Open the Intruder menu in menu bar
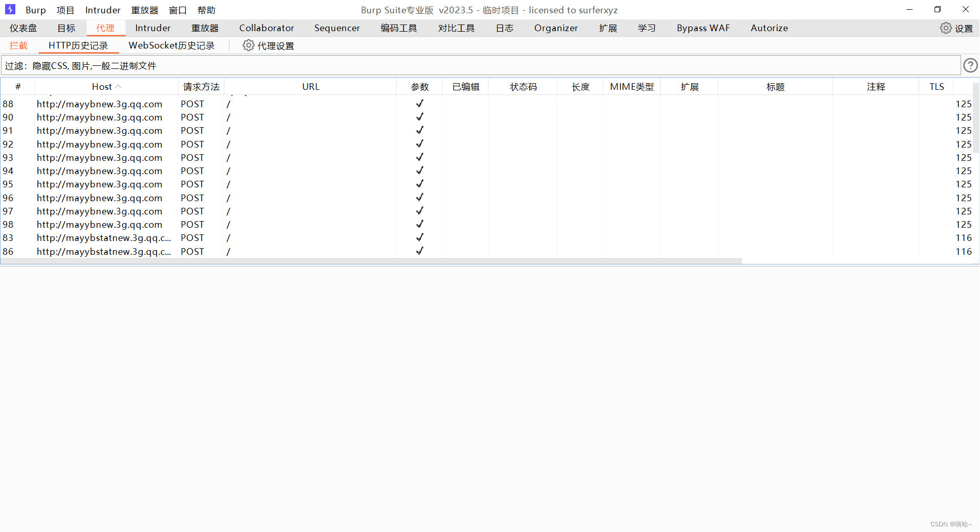Image resolution: width=980 pixels, height=532 pixels. click(x=103, y=10)
